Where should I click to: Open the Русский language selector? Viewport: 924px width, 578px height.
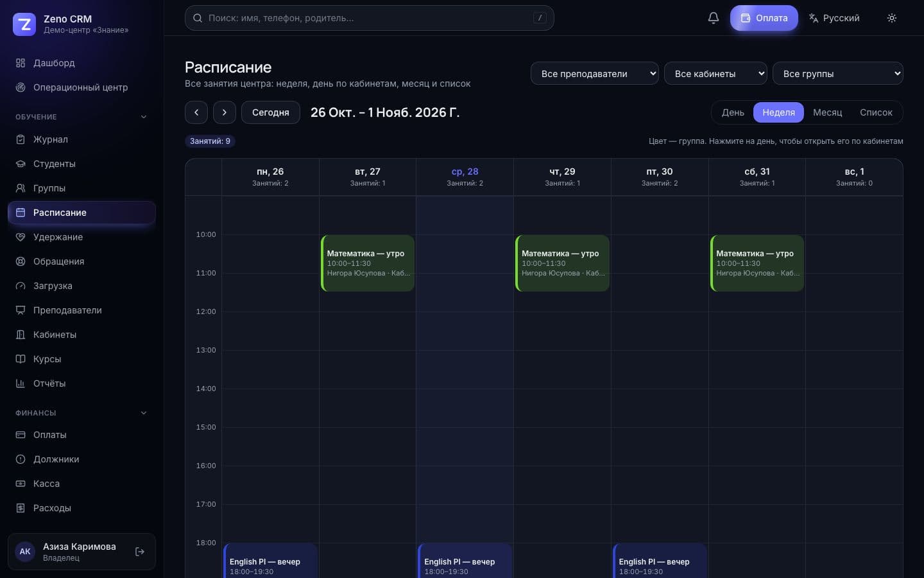834,18
